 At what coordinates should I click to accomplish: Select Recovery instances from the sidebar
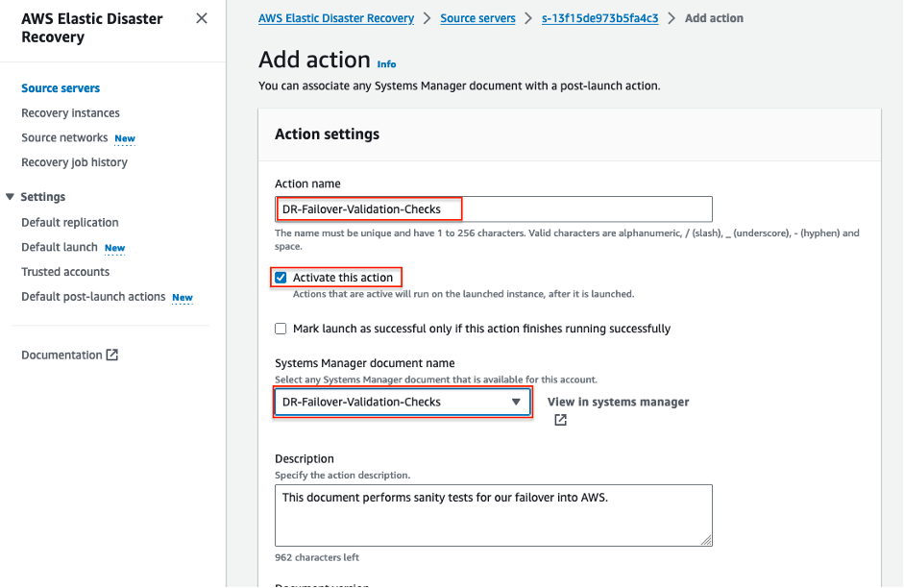[70, 112]
